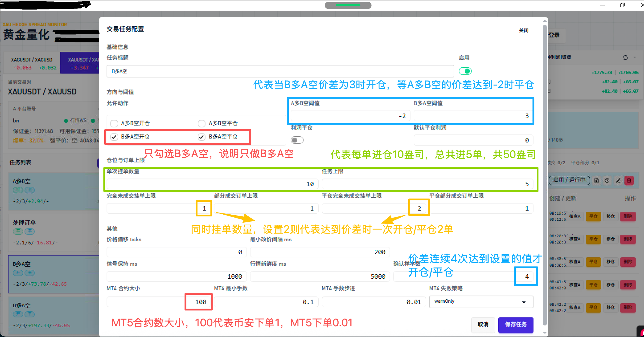Close the dialog with 关闭
This screenshot has height=337, width=644.
[x=524, y=30]
